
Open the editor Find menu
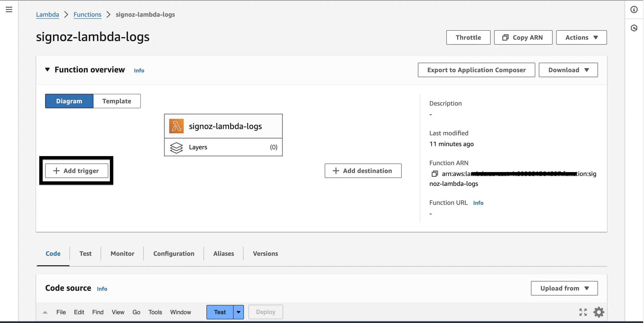coord(98,312)
